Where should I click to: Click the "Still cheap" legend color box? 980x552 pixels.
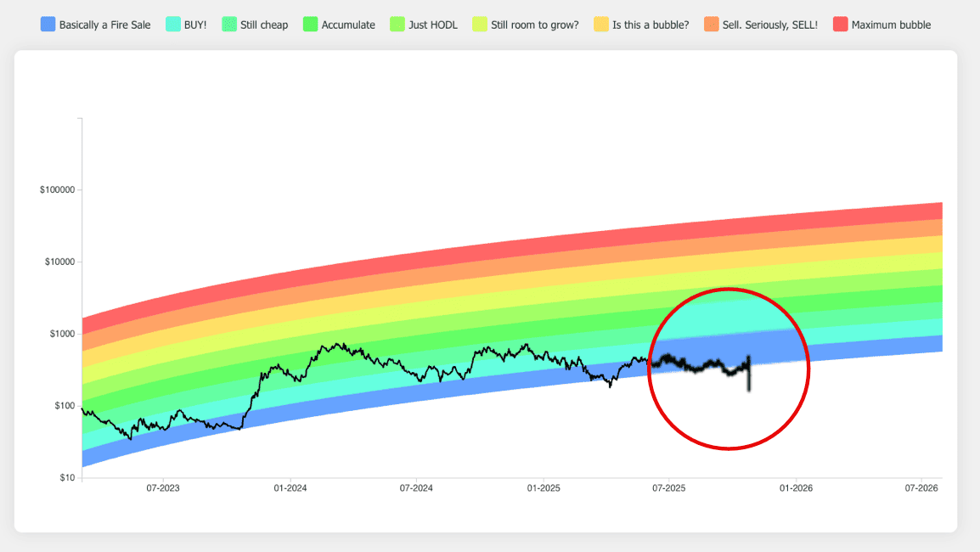pos(229,25)
